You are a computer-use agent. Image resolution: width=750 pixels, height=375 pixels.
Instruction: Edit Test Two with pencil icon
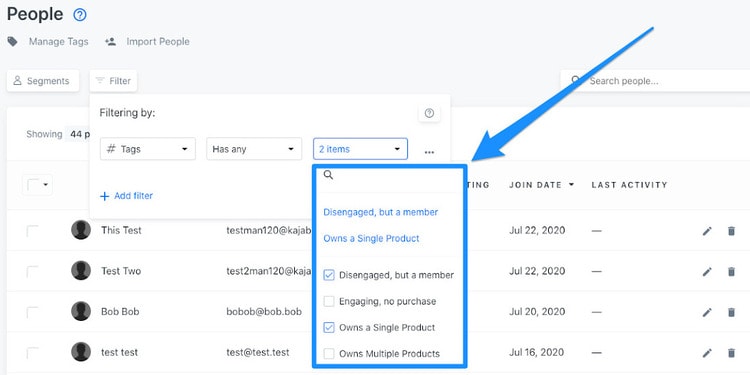tap(707, 272)
